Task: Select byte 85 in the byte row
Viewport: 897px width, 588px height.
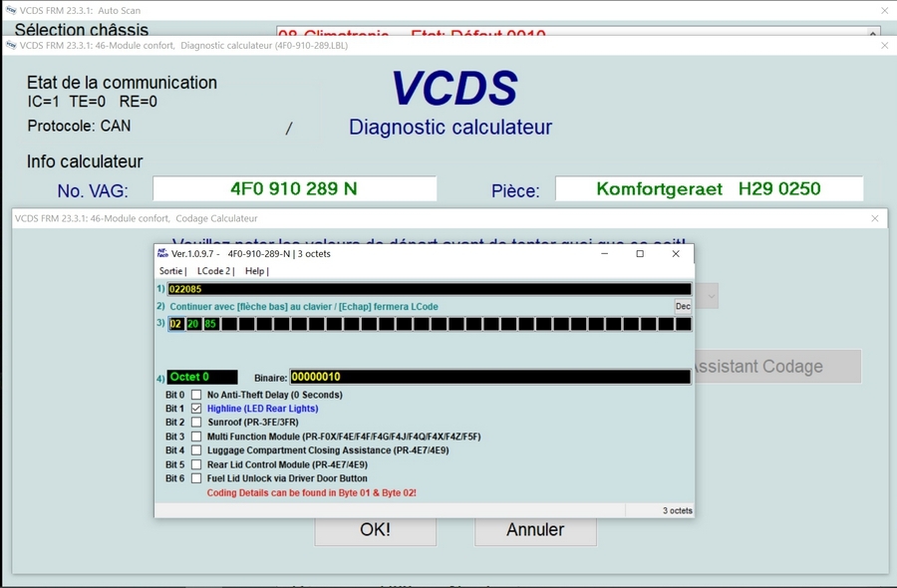Action: pyautogui.click(x=211, y=324)
